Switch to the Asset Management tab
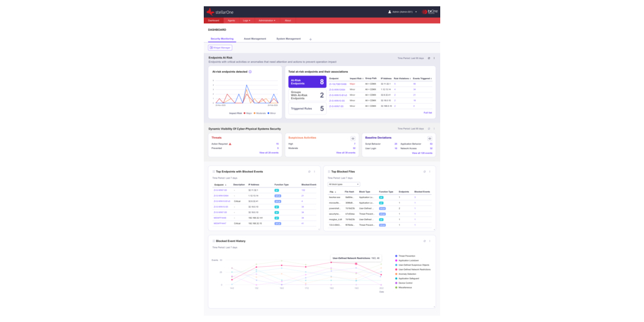Image resolution: width=644 pixels, height=322 pixels. point(255,39)
